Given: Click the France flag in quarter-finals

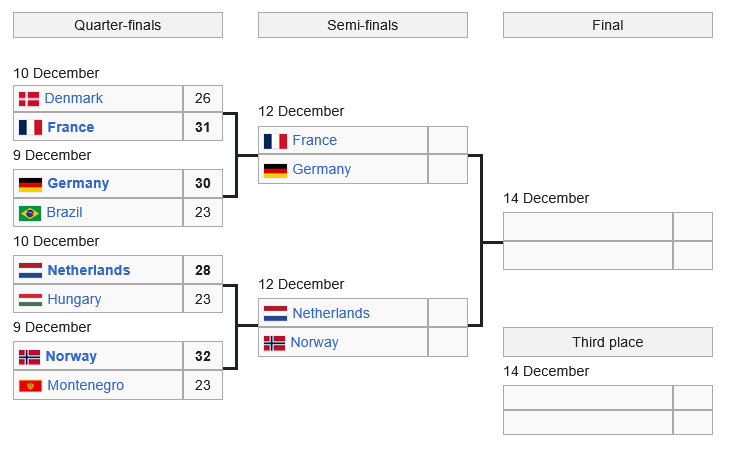Looking at the screenshot, I should (30, 127).
